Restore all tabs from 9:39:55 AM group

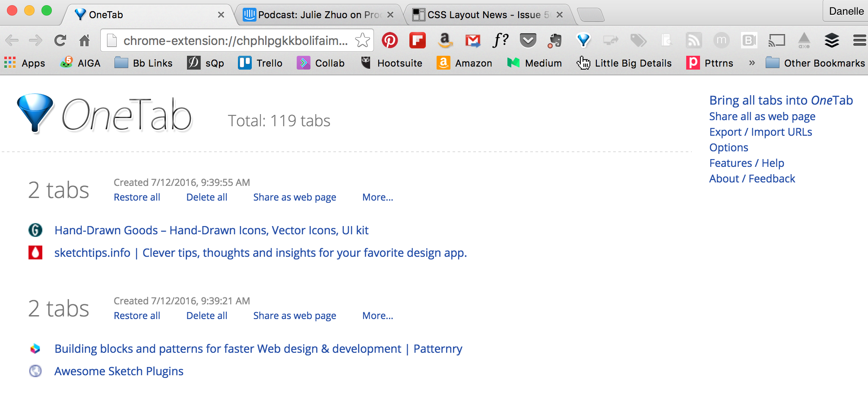(x=137, y=197)
